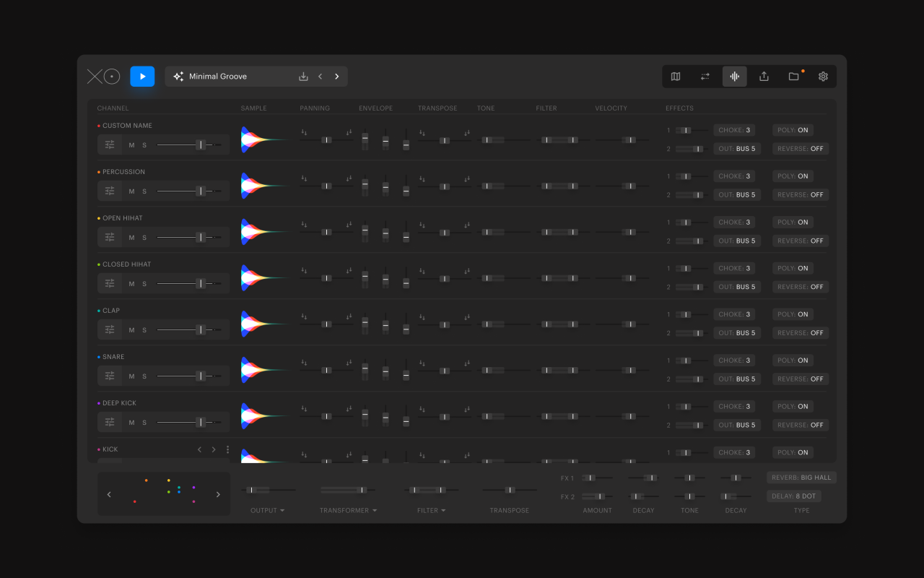Click OUT: BUS 5 on Deep Kick
The height and width of the screenshot is (578, 924).
737,426
